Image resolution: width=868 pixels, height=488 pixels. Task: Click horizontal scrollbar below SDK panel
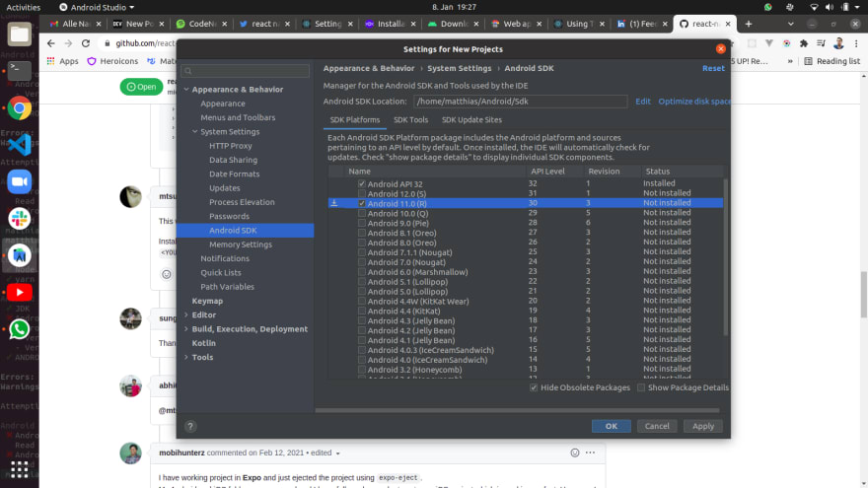(x=517, y=410)
